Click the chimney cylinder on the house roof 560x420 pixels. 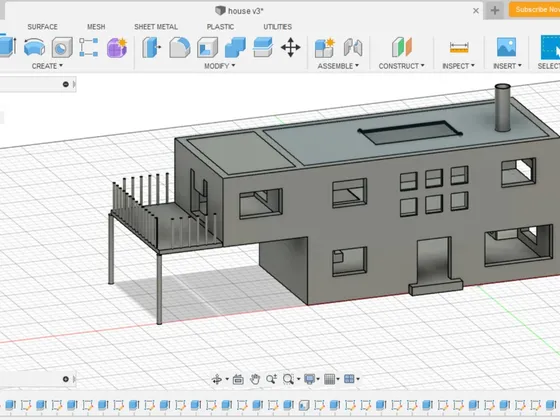(502, 108)
